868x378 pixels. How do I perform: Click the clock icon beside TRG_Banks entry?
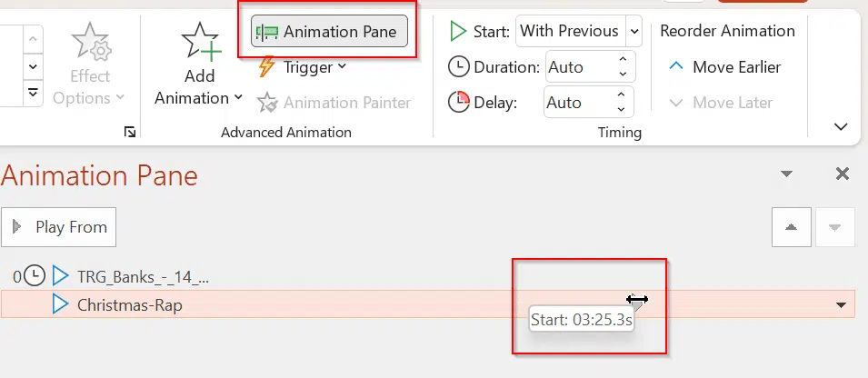coord(35,275)
